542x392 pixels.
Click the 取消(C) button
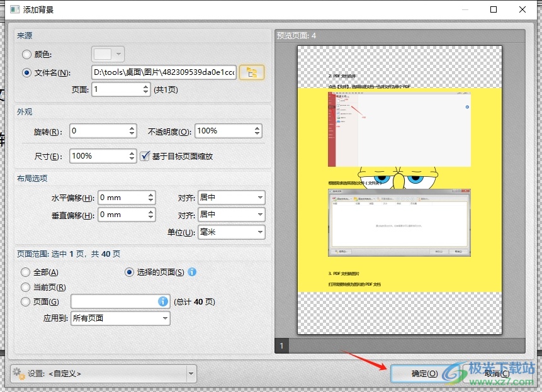point(497,373)
